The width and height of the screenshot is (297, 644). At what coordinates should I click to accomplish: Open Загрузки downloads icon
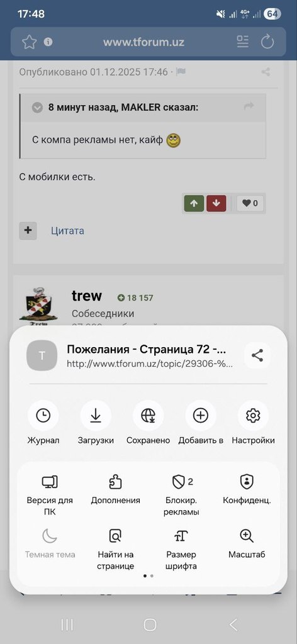coord(96,416)
